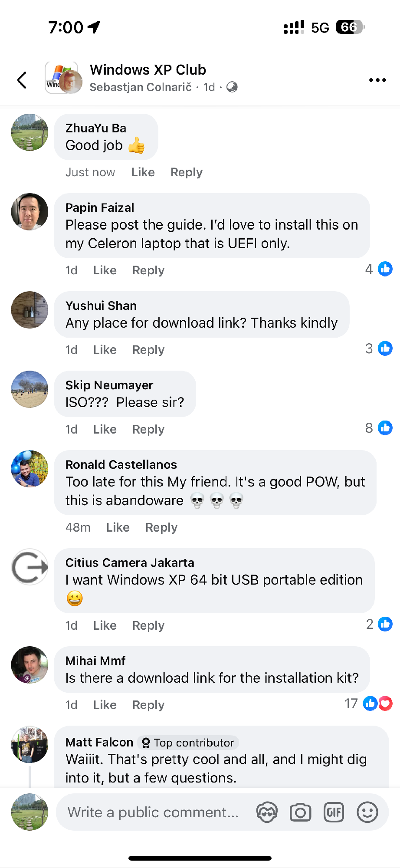This screenshot has height=868, width=400.
Task: Like Yushui Shan's download link comment
Action: [105, 350]
